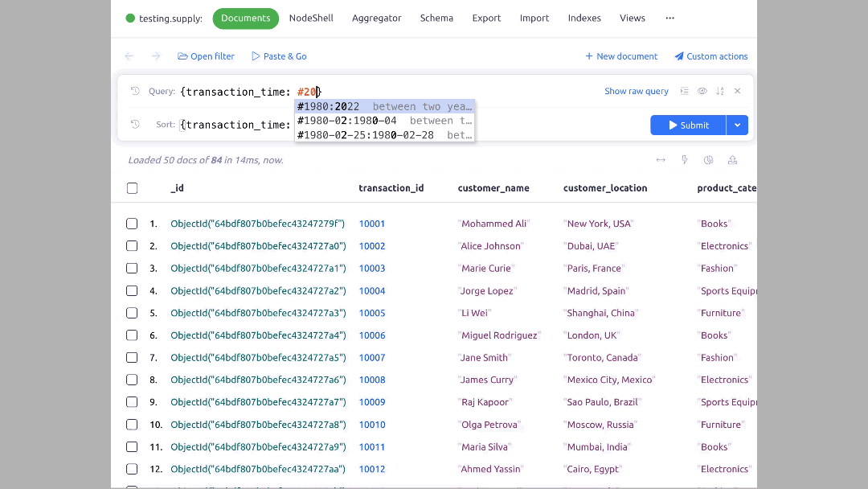Switch to the Aggregator tab
Screen dimensions: 868x489
pyautogui.click(x=376, y=18)
